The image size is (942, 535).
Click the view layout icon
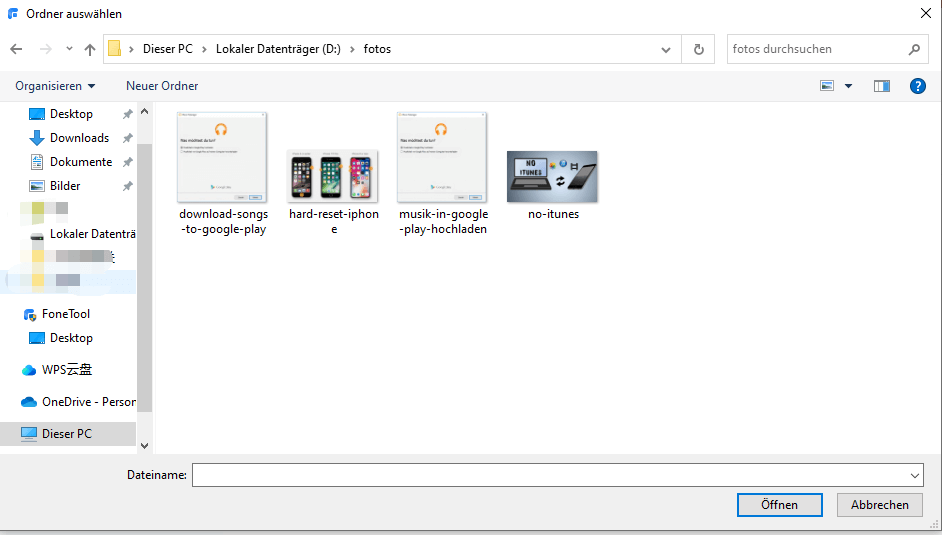(x=827, y=86)
